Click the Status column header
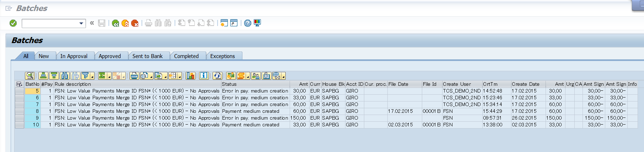 point(229,84)
